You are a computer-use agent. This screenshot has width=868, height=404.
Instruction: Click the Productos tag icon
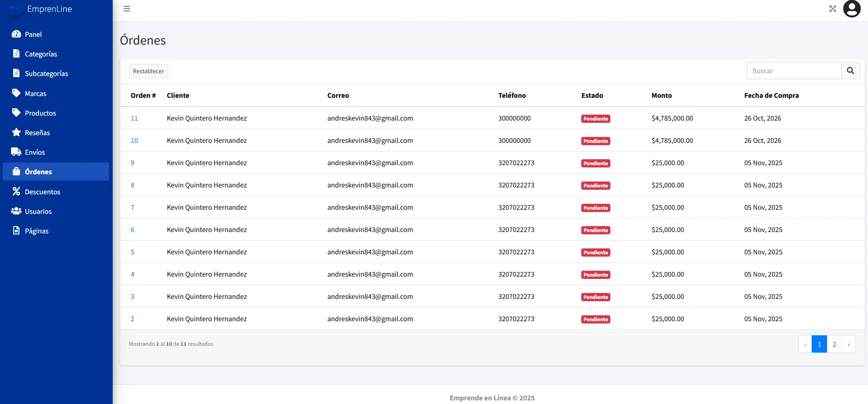(x=16, y=113)
